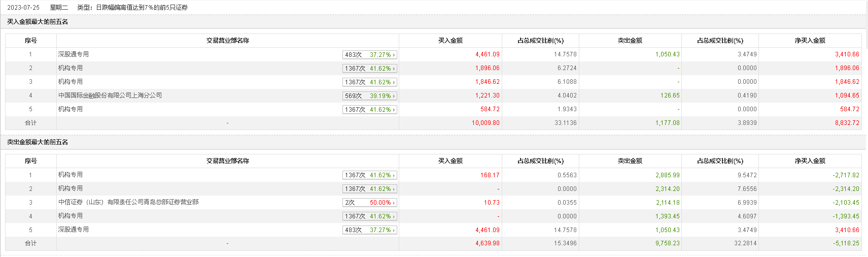Screen dimensions: 868x257
Task: Click the 净买入金额 header in the top table
Action: tap(810, 41)
